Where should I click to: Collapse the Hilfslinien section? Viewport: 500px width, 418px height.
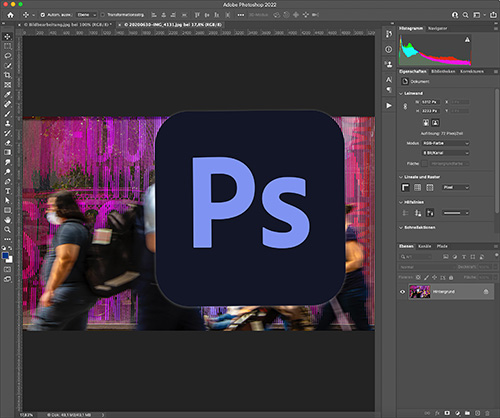click(401, 202)
